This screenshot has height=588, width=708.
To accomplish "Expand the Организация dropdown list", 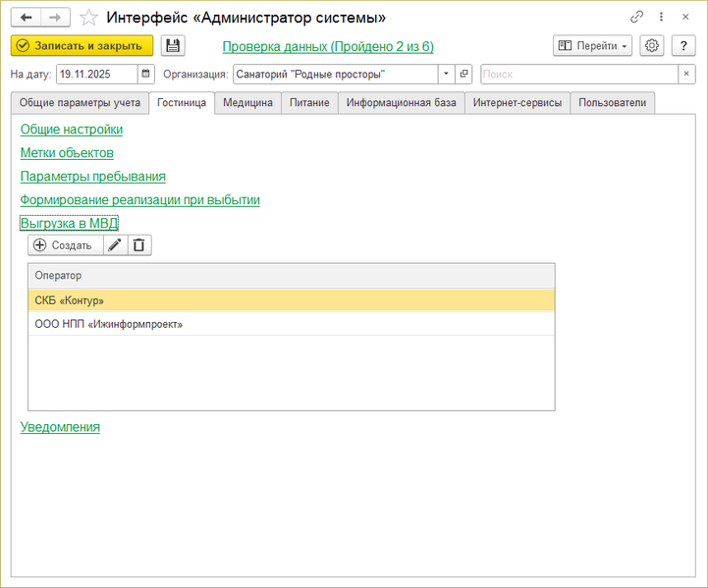I will point(445,74).
